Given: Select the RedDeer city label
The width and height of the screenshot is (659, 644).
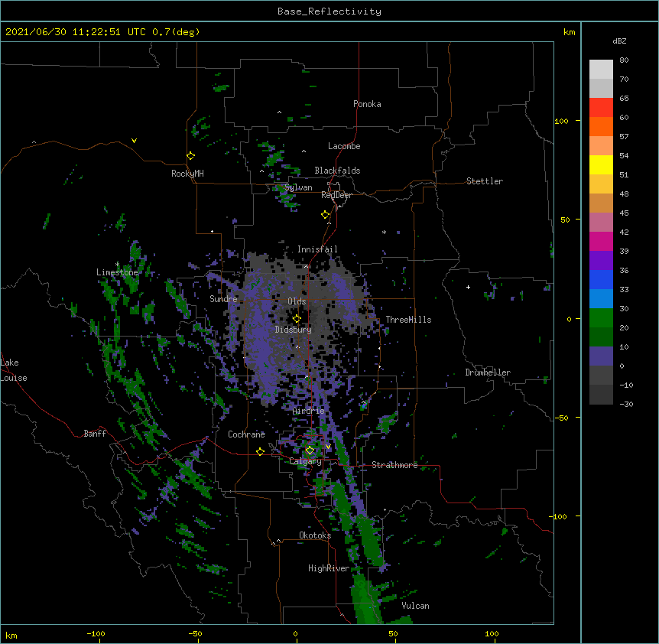Looking at the screenshot, I should (x=336, y=195).
